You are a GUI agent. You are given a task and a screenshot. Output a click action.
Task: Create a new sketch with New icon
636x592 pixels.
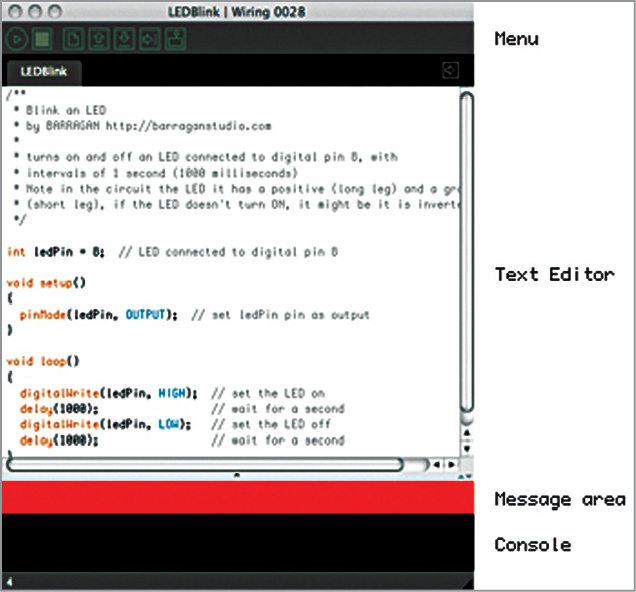(72, 40)
